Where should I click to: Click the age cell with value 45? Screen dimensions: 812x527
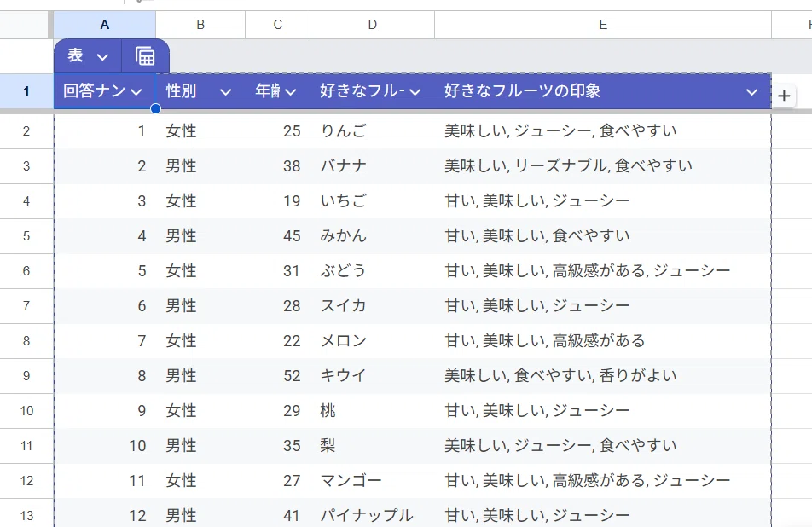click(277, 236)
